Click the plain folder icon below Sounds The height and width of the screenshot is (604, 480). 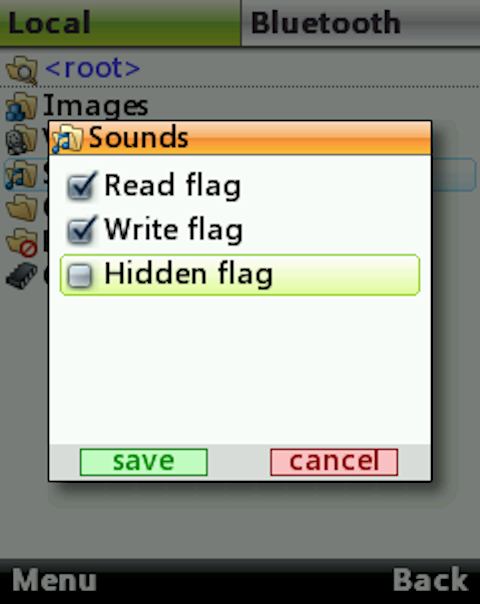coord(22,207)
